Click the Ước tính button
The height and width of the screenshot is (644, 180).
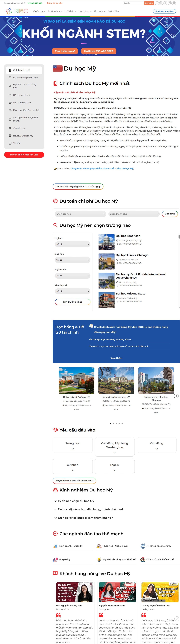point(170,214)
